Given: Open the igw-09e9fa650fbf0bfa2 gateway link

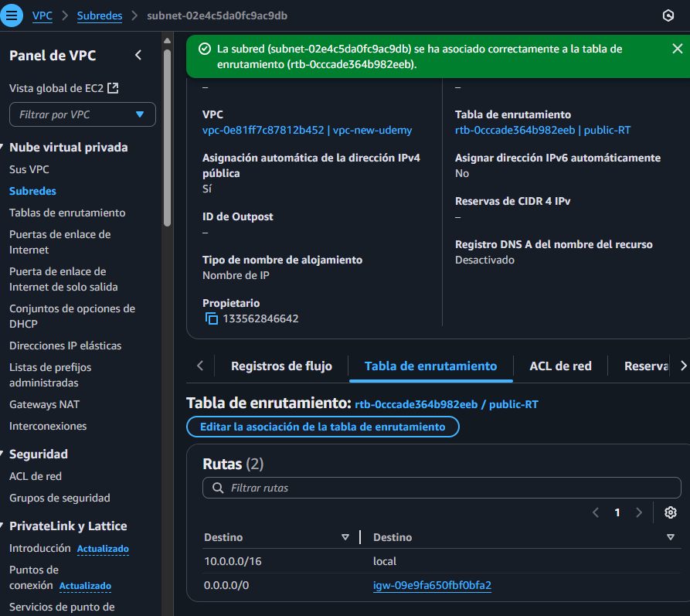Looking at the screenshot, I should pos(432,585).
